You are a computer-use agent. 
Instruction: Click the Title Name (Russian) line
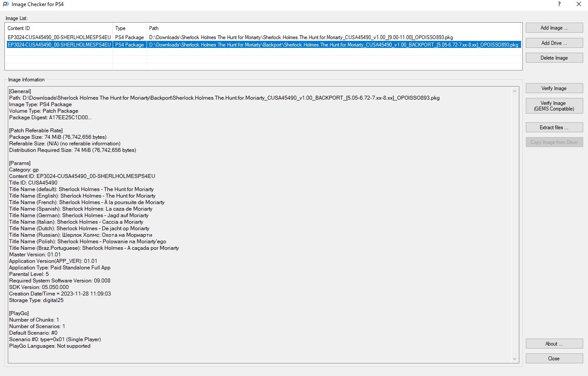tap(82, 235)
